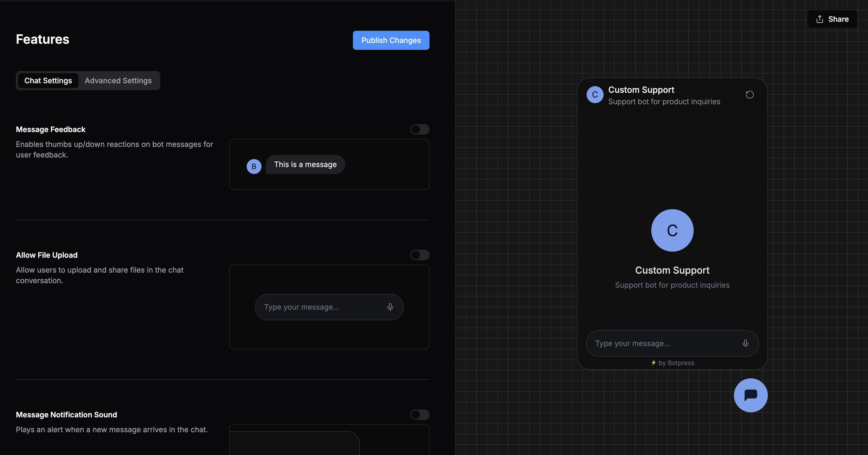The height and width of the screenshot is (455, 868).
Task: Click the restart conversation refresh icon
Action: (x=749, y=95)
